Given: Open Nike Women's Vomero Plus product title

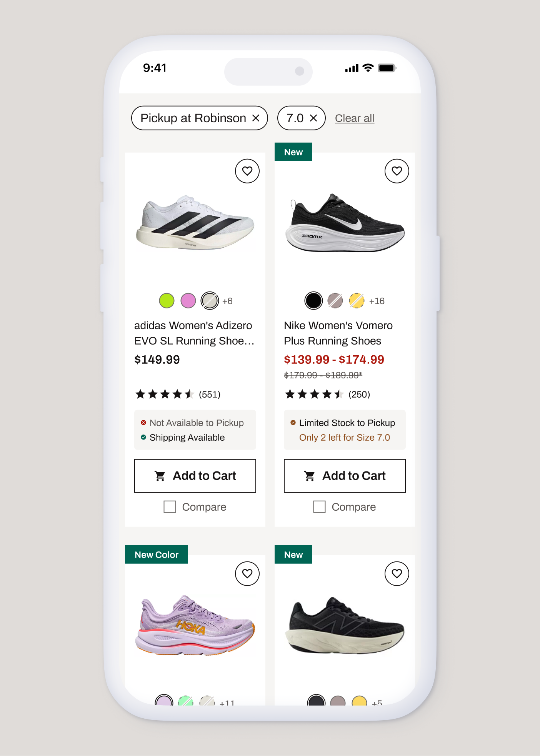Looking at the screenshot, I should (338, 333).
